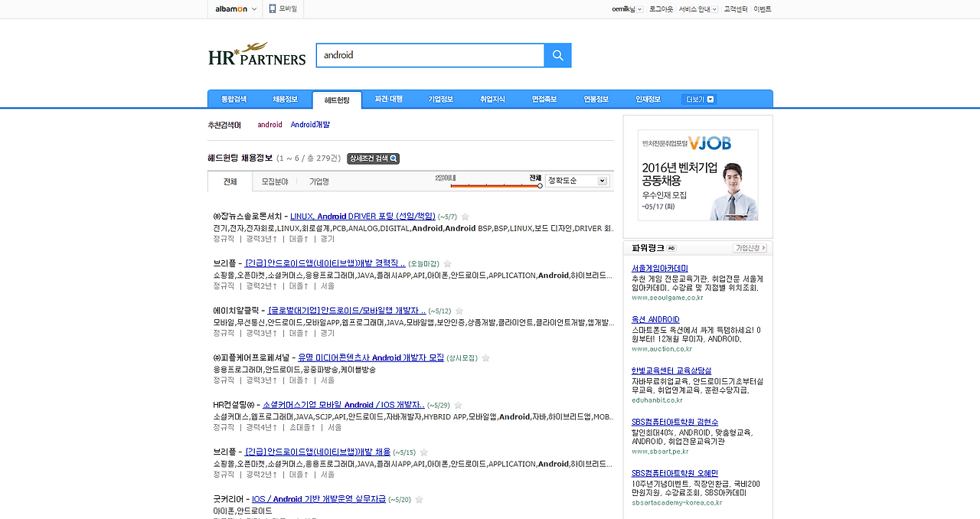Click the blue search magnifier button

[557, 55]
